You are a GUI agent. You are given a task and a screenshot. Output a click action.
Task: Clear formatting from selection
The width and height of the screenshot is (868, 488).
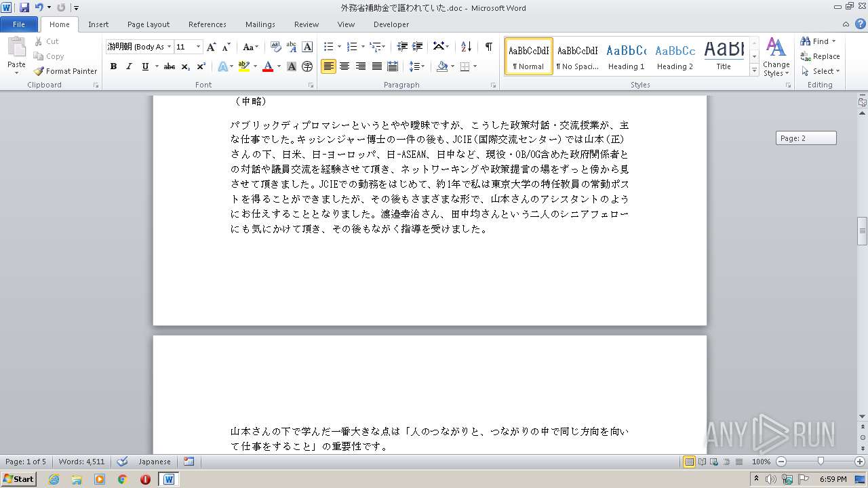click(x=275, y=47)
